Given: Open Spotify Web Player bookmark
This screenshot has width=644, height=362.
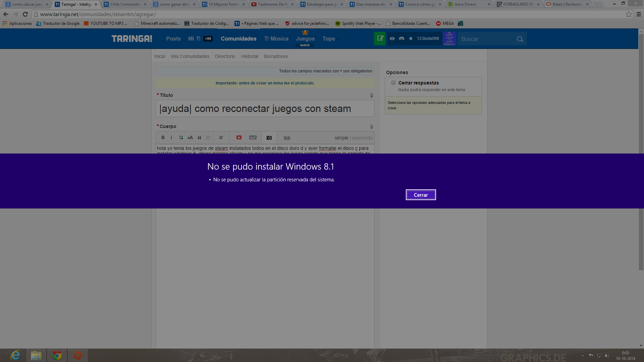Looking at the screenshot, I should coord(358,23).
